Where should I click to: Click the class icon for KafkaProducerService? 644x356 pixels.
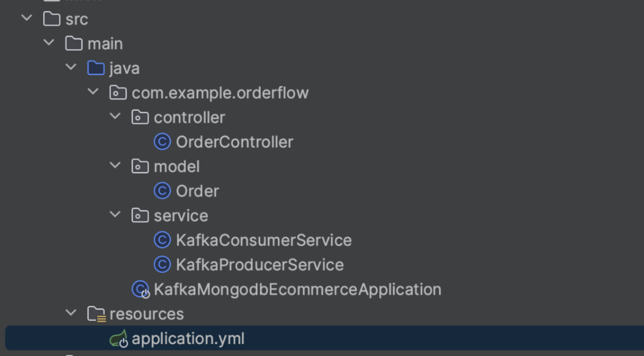click(x=162, y=264)
